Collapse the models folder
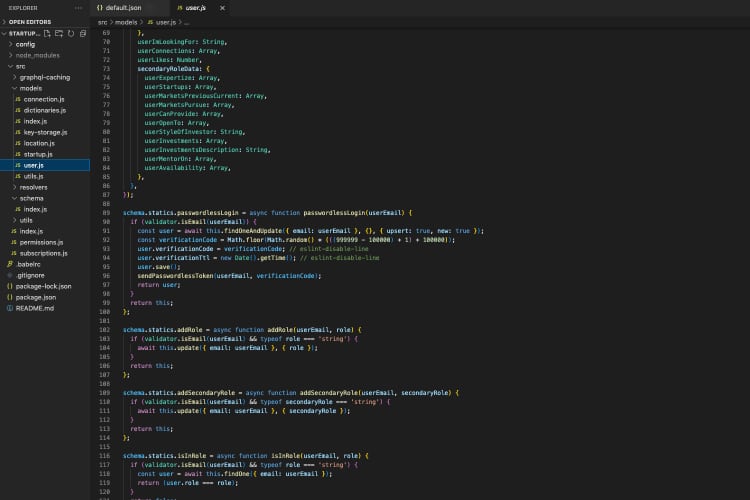Viewport: 750px width, 500px height. coord(30,88)
